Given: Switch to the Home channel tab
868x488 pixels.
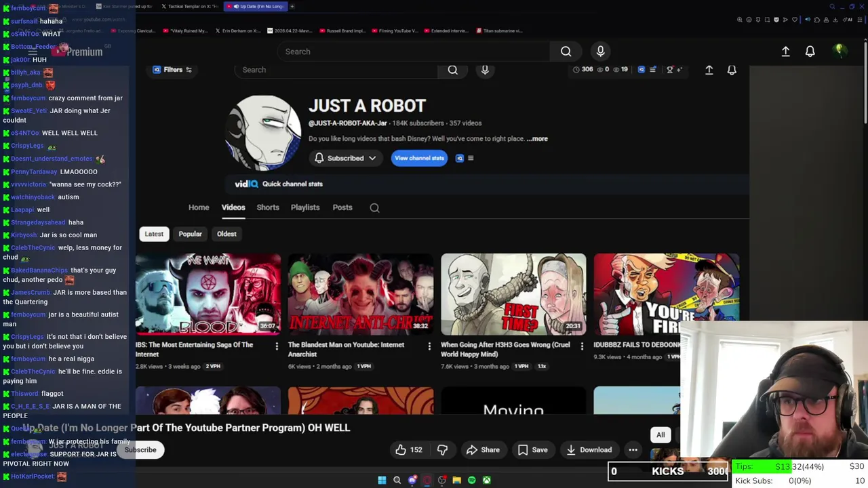Looking at the screenshot, I should click(x=199, y=207).
